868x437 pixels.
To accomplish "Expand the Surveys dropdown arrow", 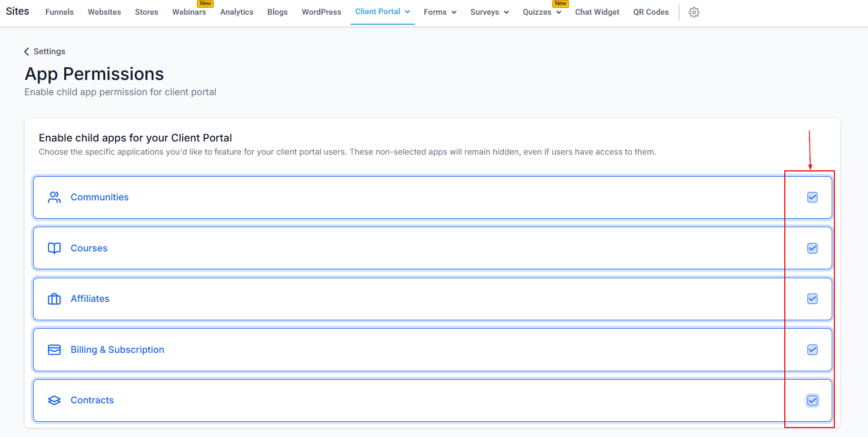I will click(506, 12).
